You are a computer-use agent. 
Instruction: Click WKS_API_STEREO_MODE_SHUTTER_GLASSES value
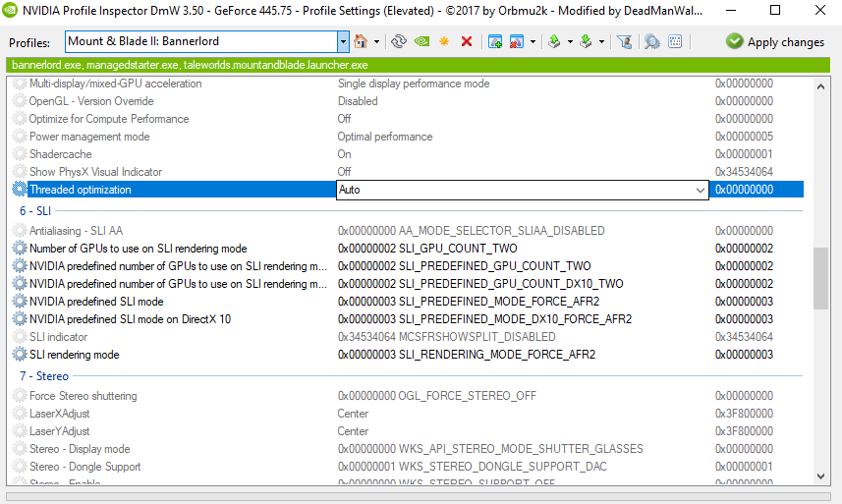490,449
